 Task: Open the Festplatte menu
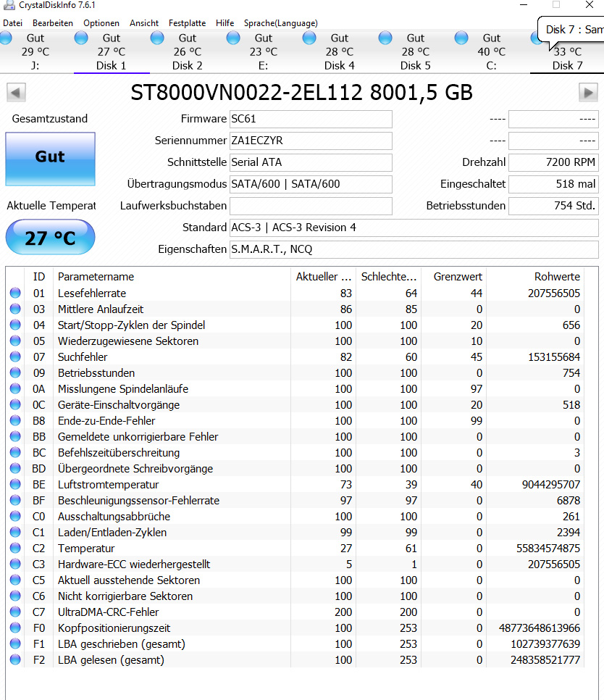point(188,23)
